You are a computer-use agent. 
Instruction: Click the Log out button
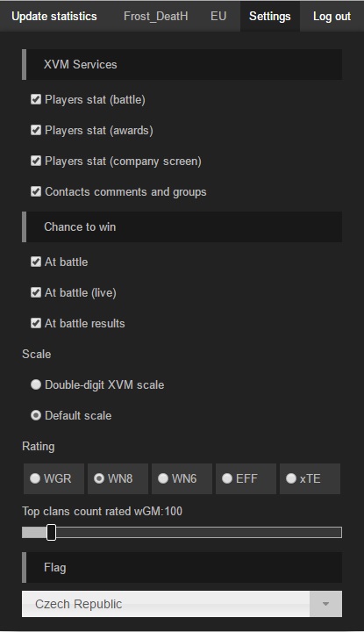[332, 16]
